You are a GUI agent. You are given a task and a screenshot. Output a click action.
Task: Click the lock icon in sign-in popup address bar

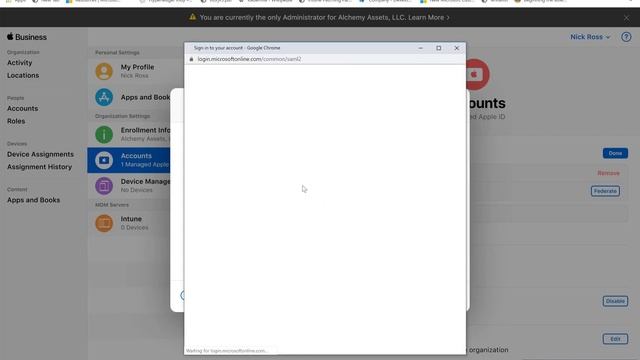pyautogui.click(x=191, y=59)
